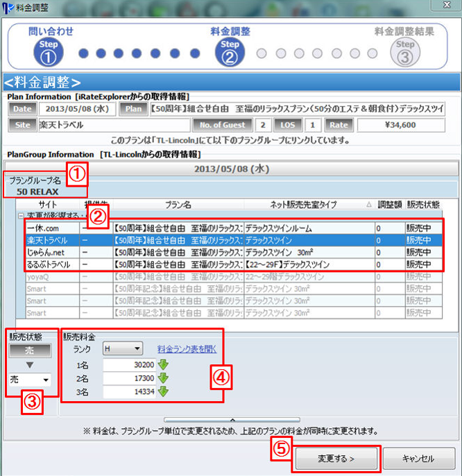Toggle the 売 sales status button
This screenshot has height=476, width=462.
[x=28, y=352]
